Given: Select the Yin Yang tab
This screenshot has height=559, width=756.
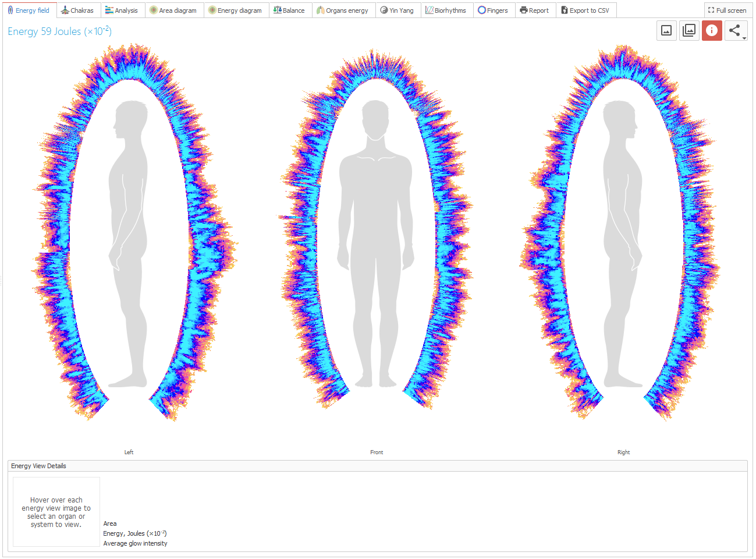Looking at the screenshot, I should (397, 10).
